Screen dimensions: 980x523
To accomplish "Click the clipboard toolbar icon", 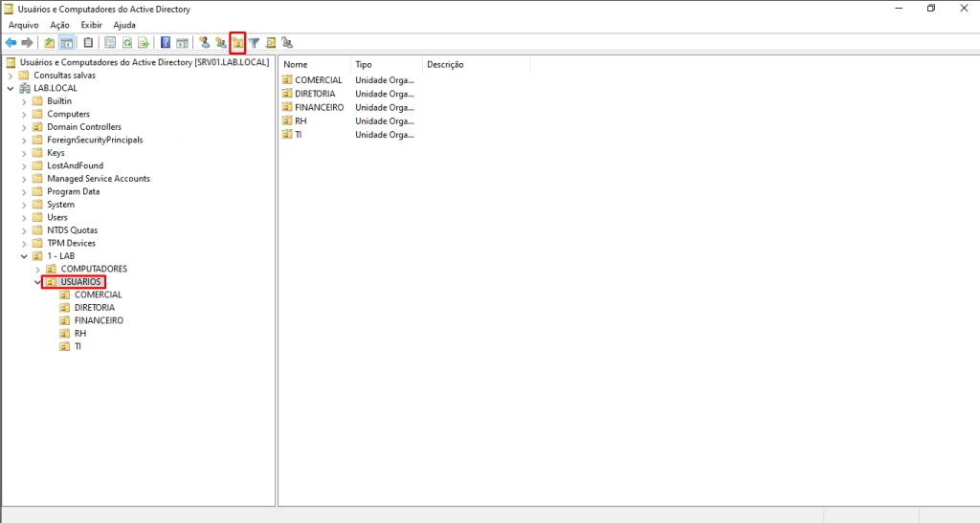I will coord(88,42).
